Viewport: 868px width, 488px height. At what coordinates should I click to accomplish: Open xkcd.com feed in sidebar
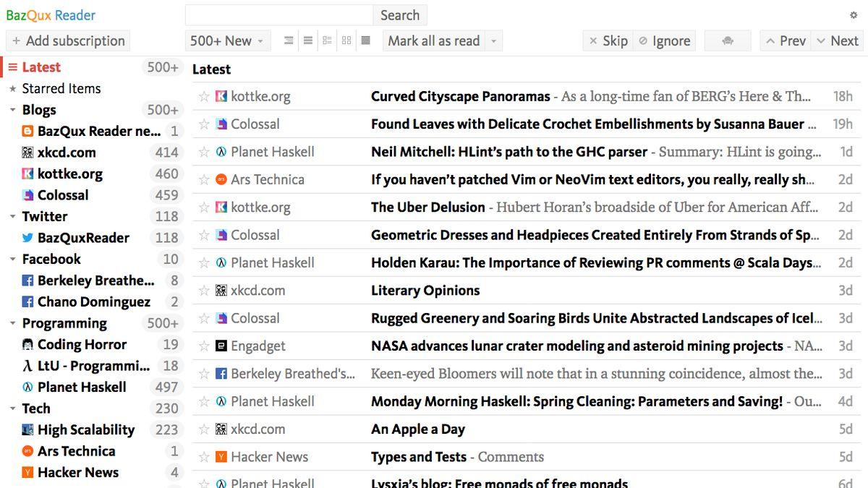tap(93, 153)
